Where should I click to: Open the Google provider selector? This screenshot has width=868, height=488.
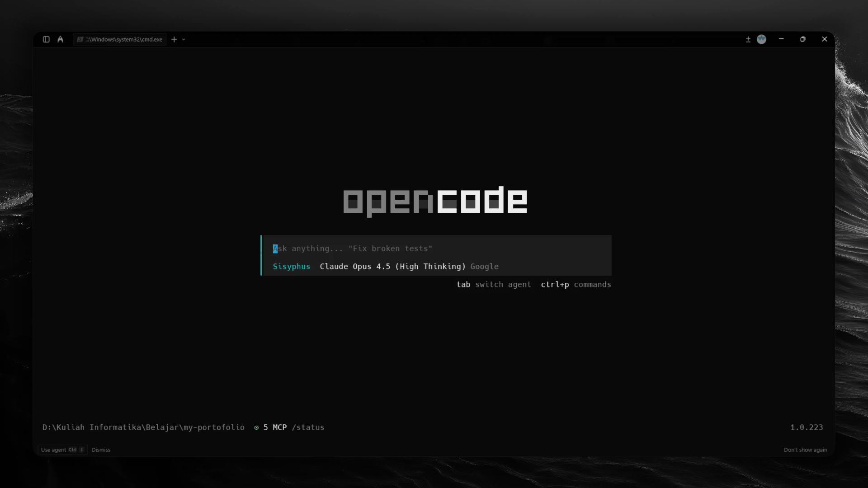[484, 267]
